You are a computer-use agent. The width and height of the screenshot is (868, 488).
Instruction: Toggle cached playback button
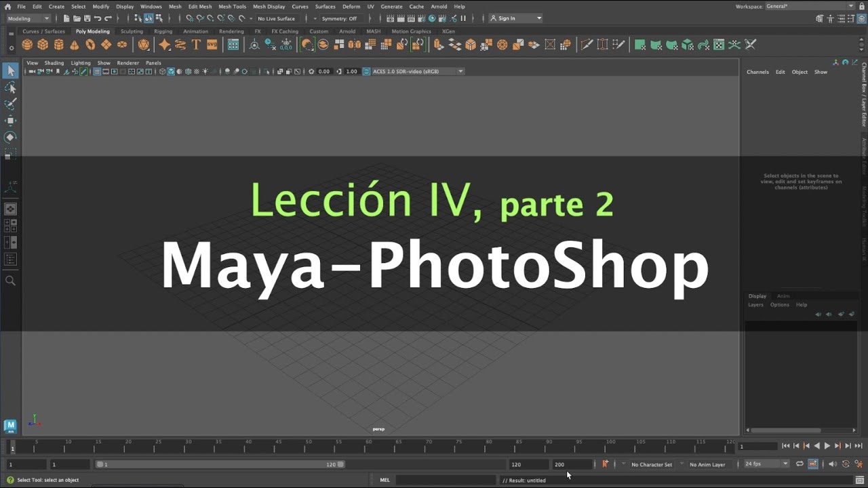813,464
